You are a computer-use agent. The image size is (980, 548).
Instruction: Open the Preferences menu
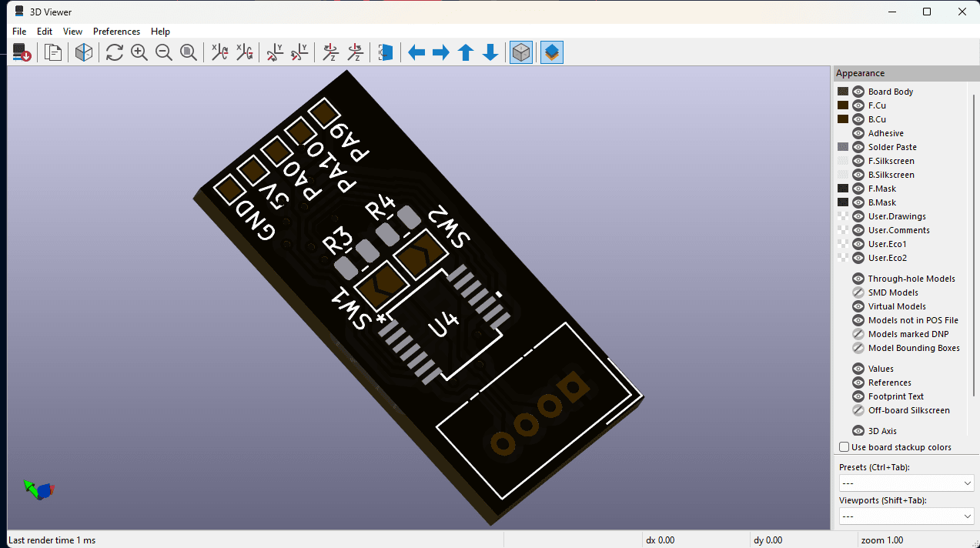[x=116, y=32]
